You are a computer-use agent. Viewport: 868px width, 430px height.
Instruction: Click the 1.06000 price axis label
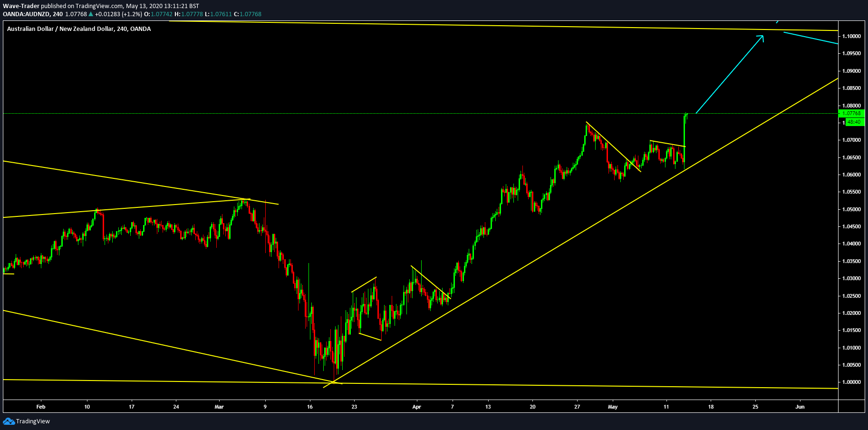pyautogui.click(x=851, y=175)
